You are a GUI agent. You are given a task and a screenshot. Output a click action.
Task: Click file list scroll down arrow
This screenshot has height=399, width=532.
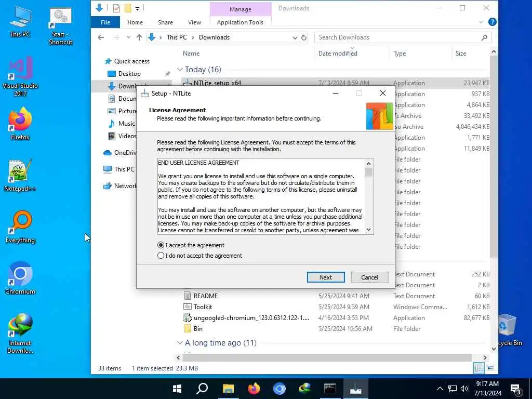pos(494,349)
